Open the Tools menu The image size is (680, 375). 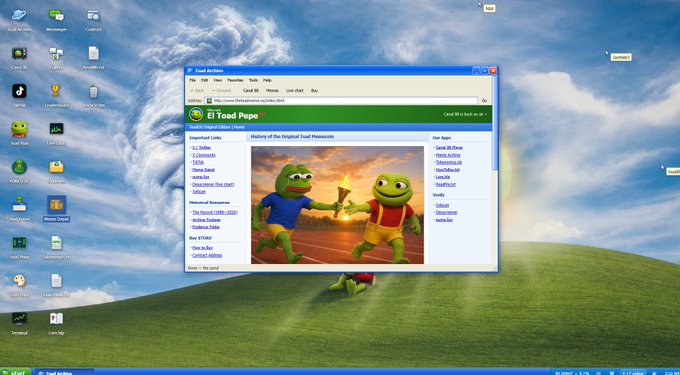tap(253, 80)
